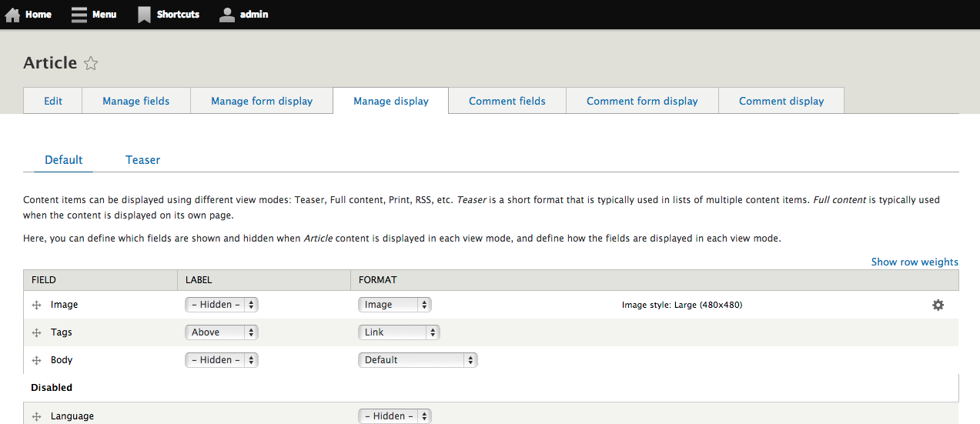Click Show row weights link
Screen dimensions: 980x424
click(x=915, y=262)
